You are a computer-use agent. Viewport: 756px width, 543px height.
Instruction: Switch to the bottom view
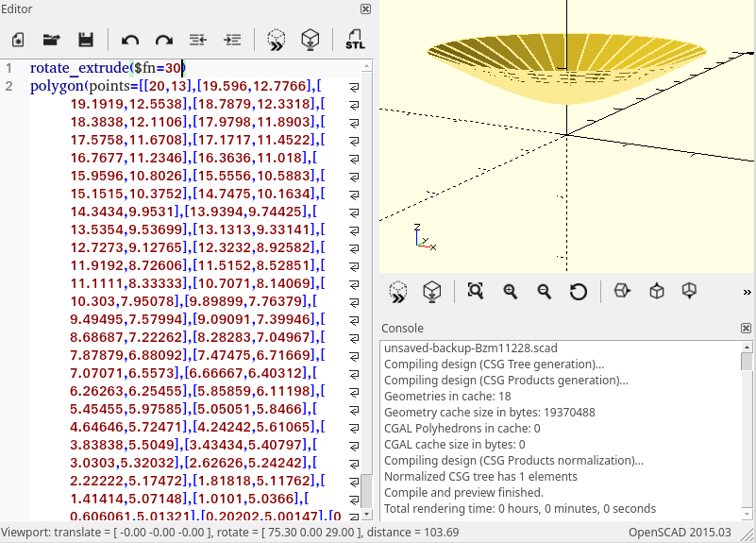(x=690, y=291)
